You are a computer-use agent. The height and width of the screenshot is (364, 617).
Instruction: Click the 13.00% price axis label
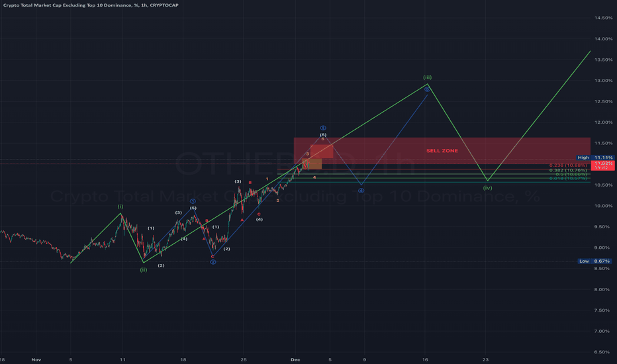603,81
